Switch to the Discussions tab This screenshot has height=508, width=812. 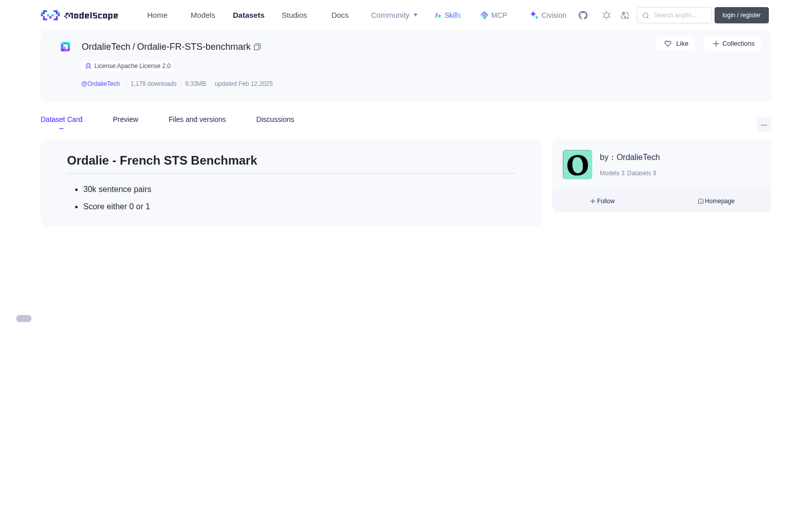(x=275, y=119)
